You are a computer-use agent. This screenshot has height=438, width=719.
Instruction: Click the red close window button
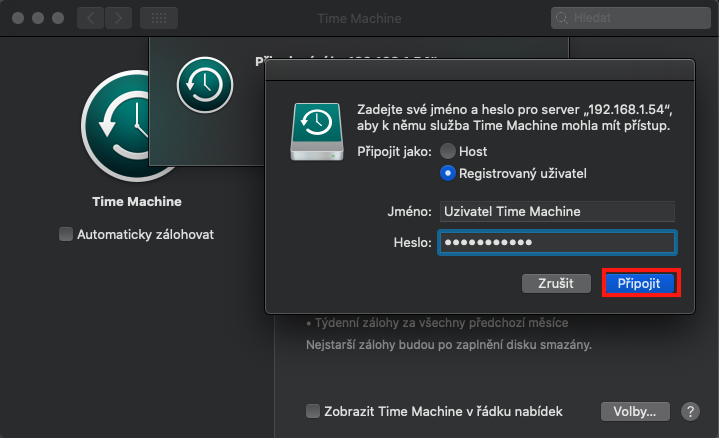pyautogui.click(x=17, y=18)
